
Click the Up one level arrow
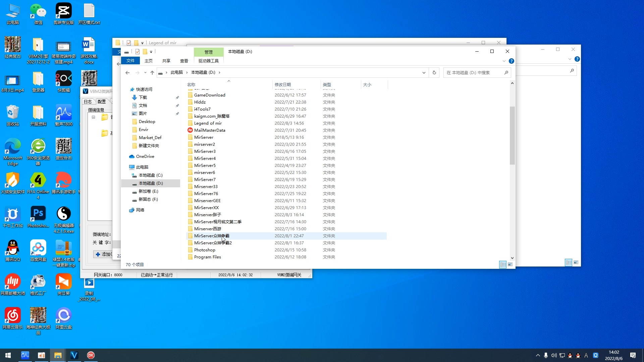152,72
